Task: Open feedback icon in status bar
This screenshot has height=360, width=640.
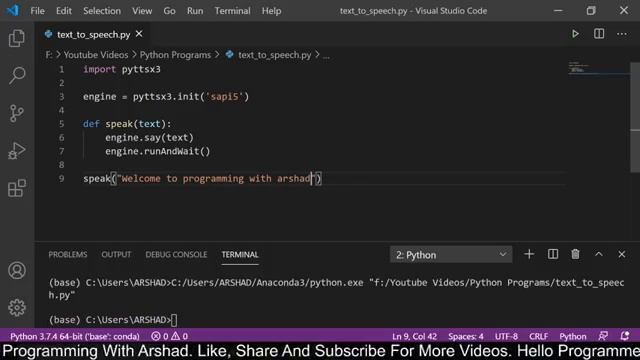Action: pyautogui.click(x=603, y=336)
